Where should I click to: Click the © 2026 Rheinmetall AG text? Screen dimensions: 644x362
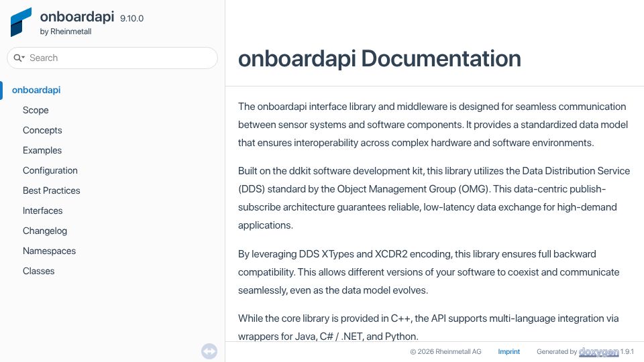click(445, 351)
